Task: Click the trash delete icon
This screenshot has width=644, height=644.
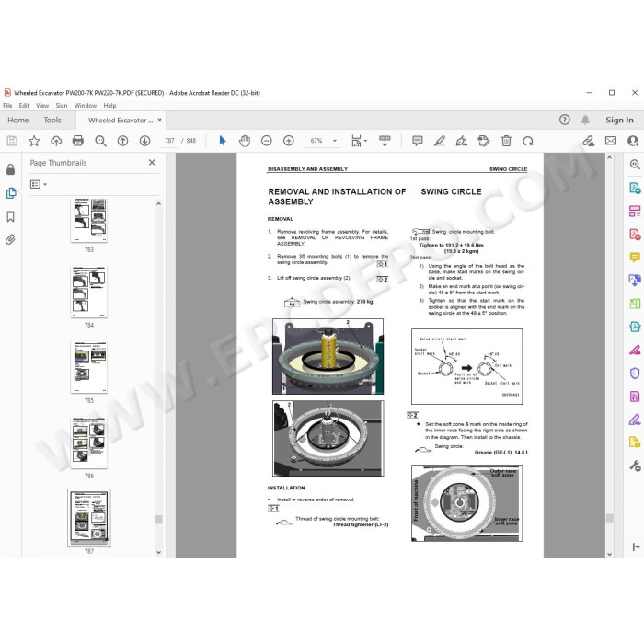Action: [x=506, y=141]
